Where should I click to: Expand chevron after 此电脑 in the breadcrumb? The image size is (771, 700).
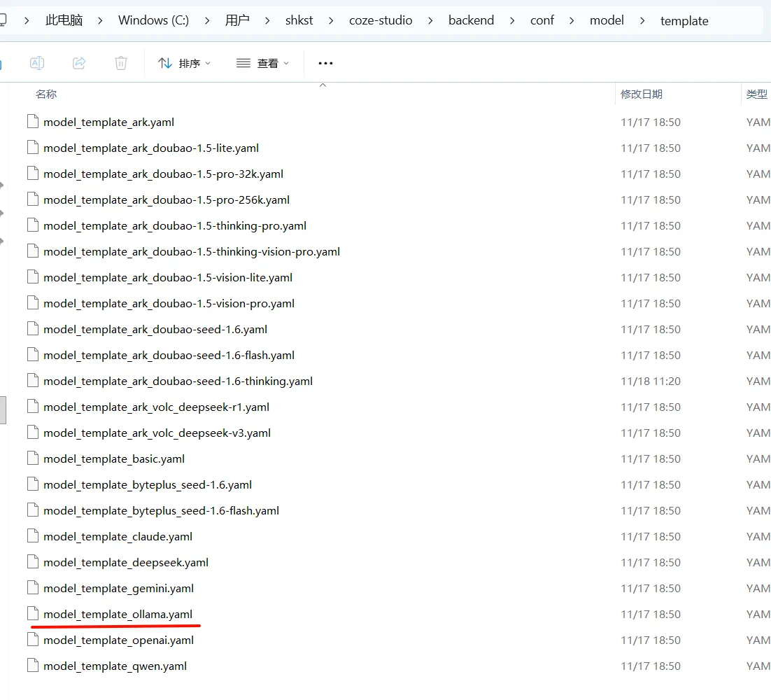pyautogui.click(x=100, y=21)
